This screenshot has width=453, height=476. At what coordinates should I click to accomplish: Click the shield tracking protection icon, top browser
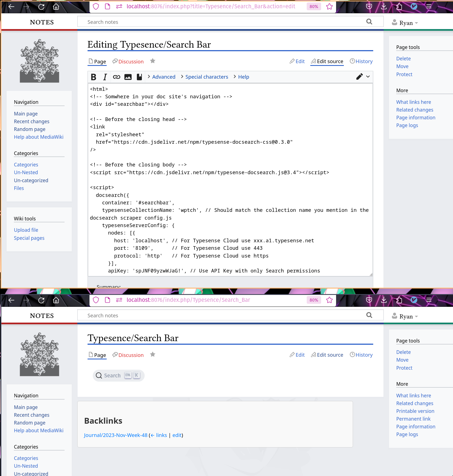point(96,6)
